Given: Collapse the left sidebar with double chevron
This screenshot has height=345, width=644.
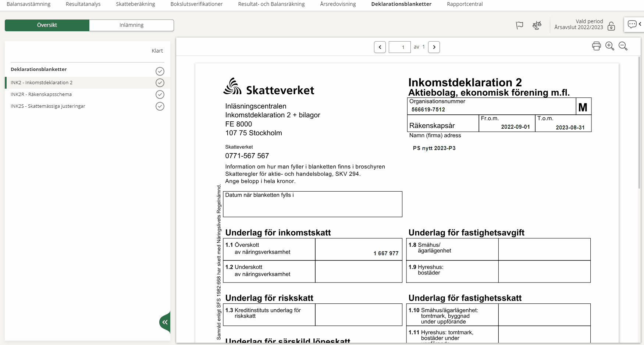Looking at the screenshot, I should (x=165, y=322).
